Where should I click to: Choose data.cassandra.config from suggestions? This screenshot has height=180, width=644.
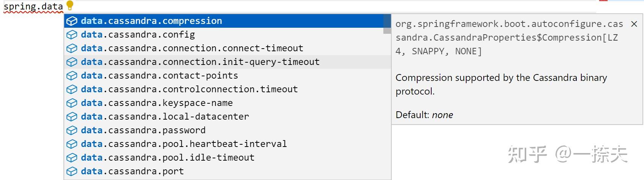[227, 35]
